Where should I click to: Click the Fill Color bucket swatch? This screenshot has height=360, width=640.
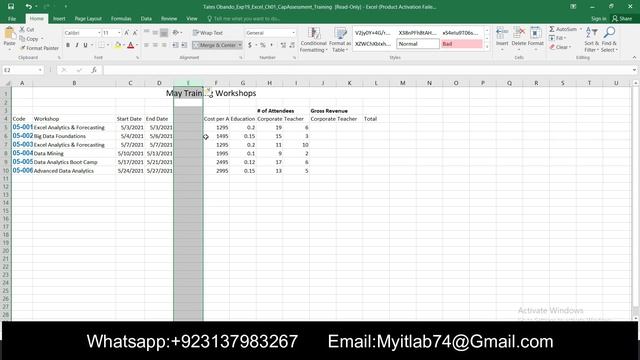[x=118, y=45]
